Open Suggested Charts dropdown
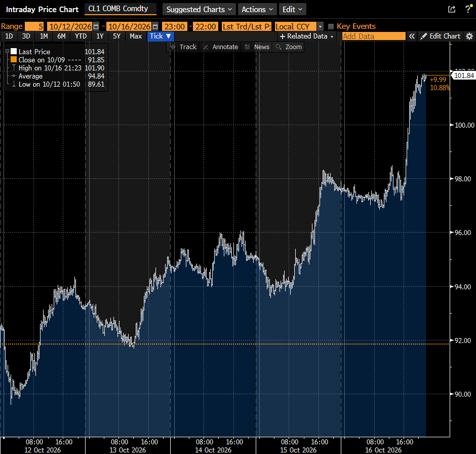Screen dimensions: 476x454 199,10
